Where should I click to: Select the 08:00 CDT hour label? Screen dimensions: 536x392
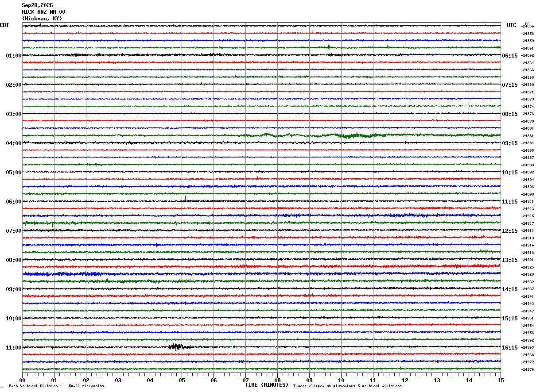coord(14,260)
